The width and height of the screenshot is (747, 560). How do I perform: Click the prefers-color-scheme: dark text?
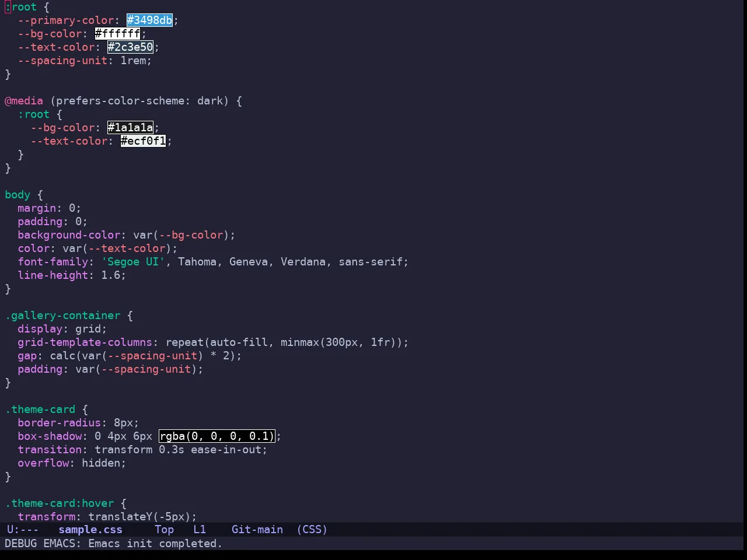pos(139,101)
